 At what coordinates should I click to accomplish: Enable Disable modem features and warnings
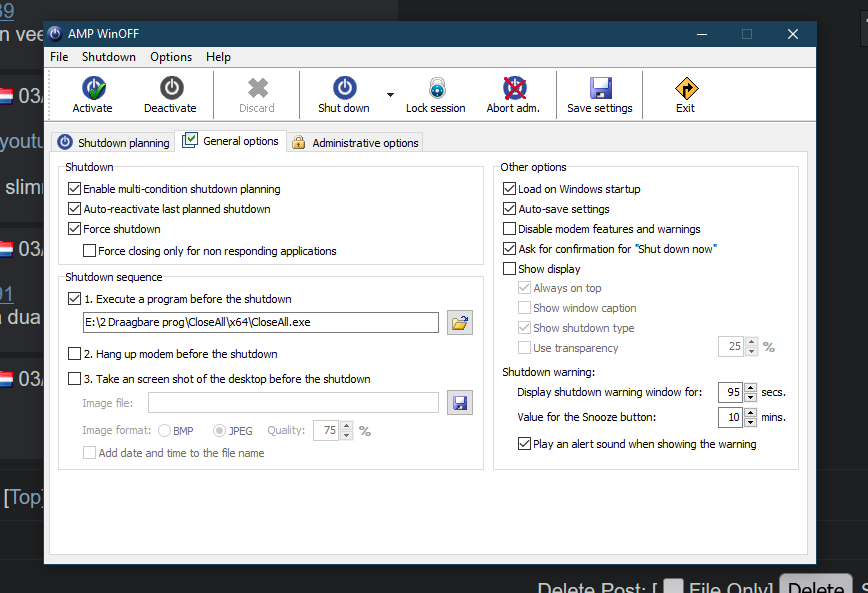coord(509,229)
